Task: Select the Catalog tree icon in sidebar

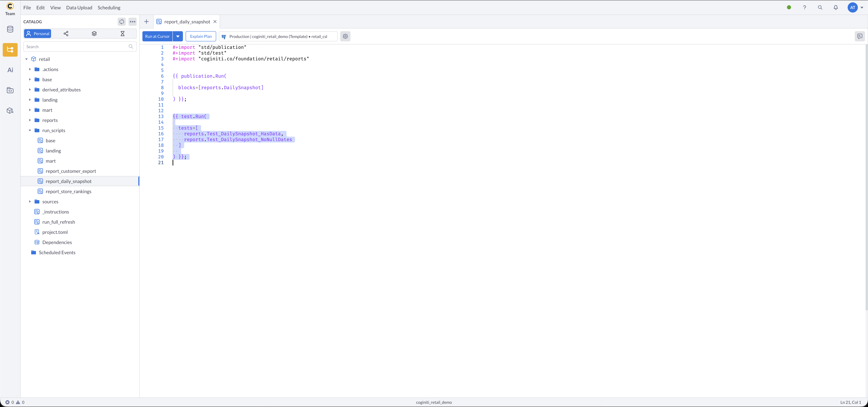Action: pos(10,50)
